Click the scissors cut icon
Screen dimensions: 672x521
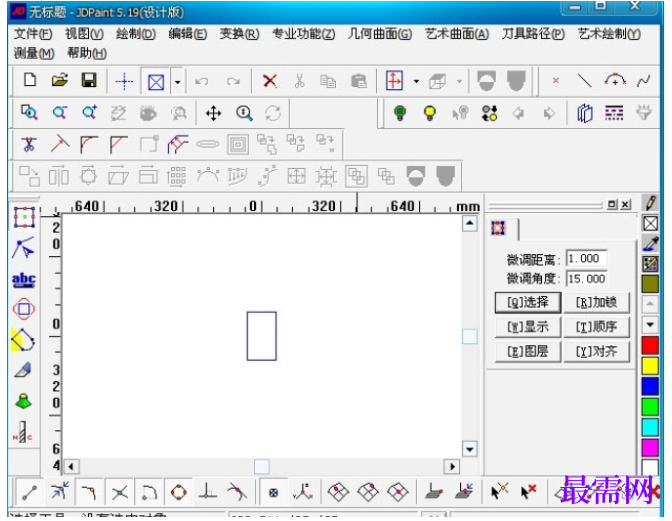click(299, 81)
